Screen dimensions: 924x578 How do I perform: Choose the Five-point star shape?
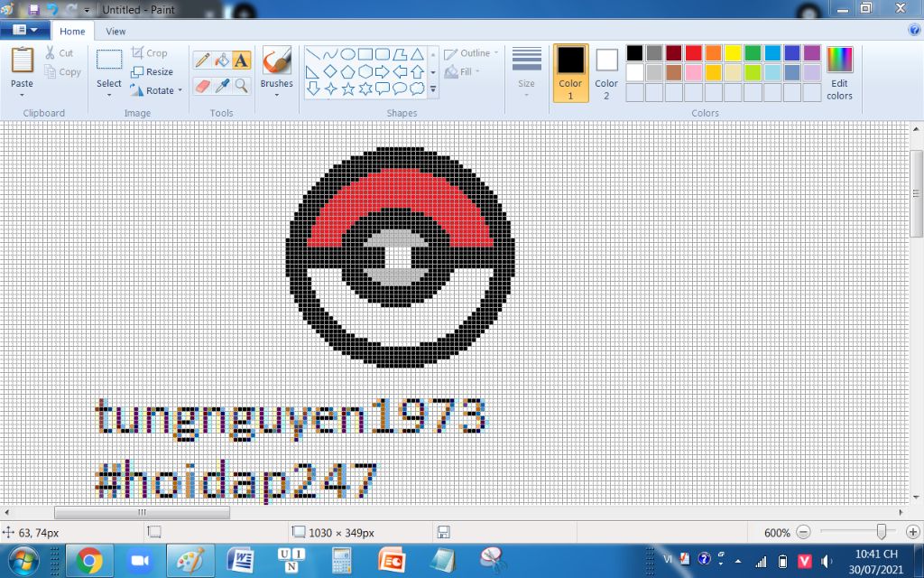[347, 89]
